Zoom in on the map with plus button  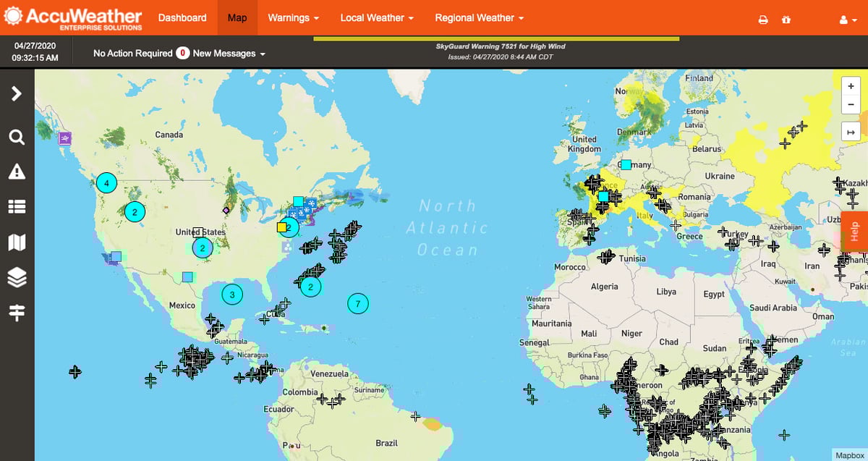851,85
